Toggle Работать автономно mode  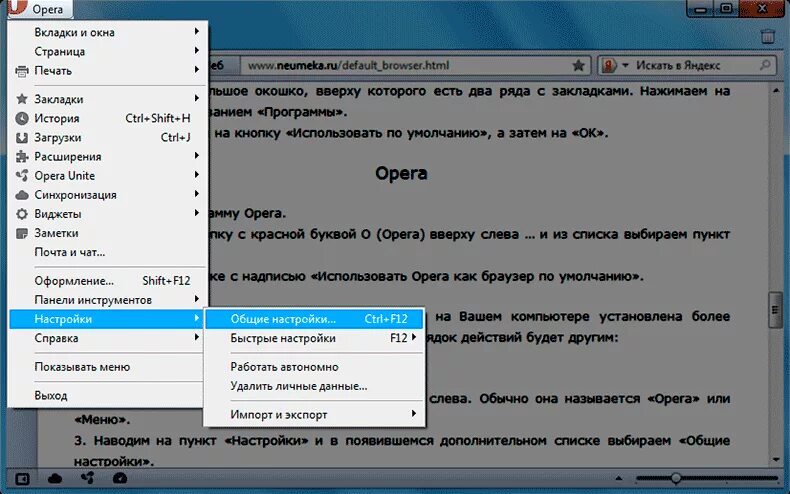pyautogui.click(x=314, y=367)
